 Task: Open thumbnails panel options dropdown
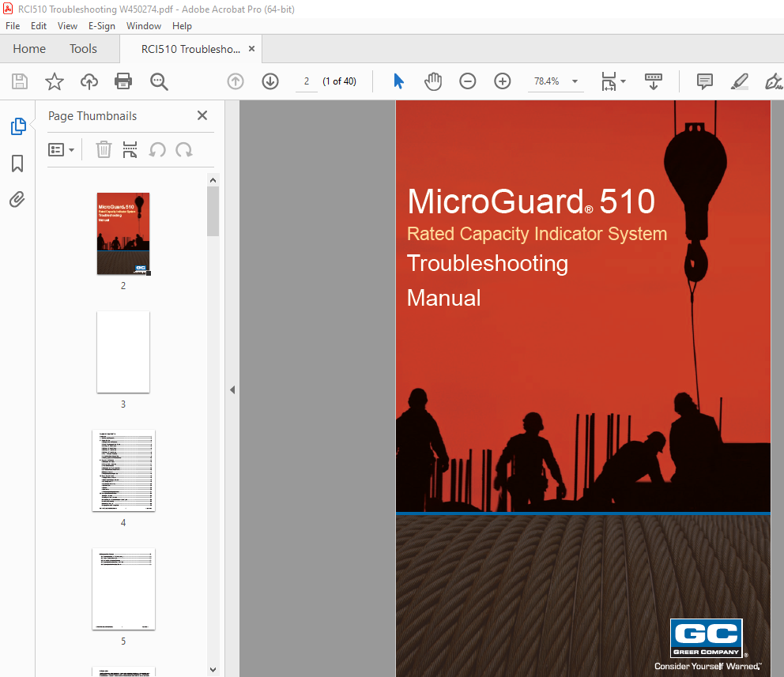point(61,149)
